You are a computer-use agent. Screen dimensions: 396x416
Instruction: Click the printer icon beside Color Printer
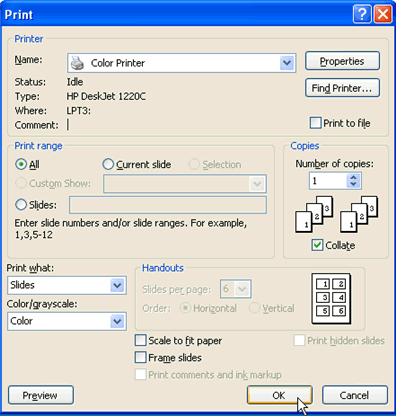pyautogui.click(x=77, y=63)
